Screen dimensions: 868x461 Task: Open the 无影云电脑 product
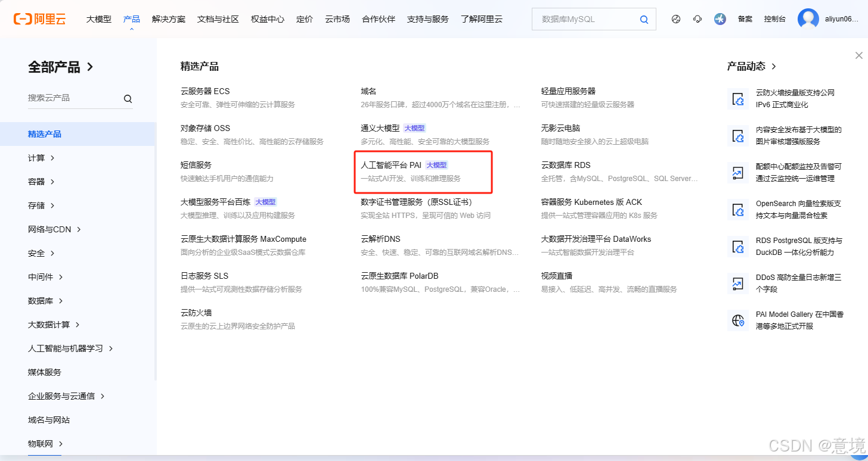tap(560, 128)
